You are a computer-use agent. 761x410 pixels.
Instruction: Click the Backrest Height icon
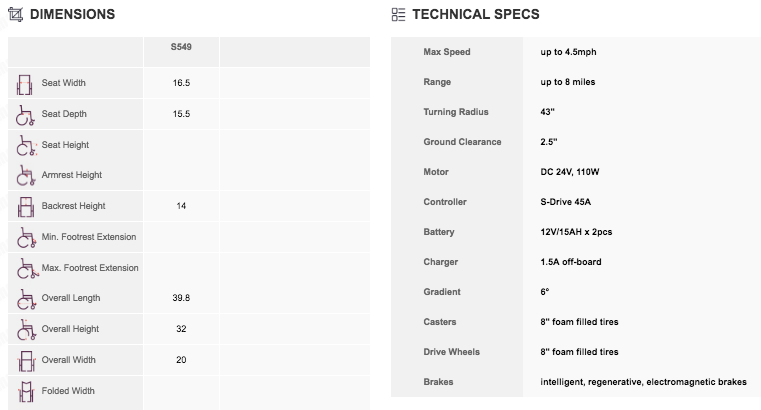[26, 207]
